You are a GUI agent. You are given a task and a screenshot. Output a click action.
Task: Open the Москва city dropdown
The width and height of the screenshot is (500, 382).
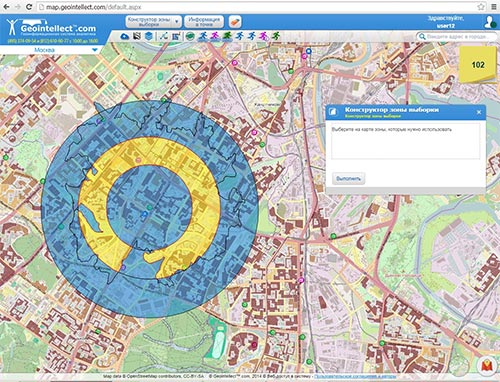coord(94,50)
